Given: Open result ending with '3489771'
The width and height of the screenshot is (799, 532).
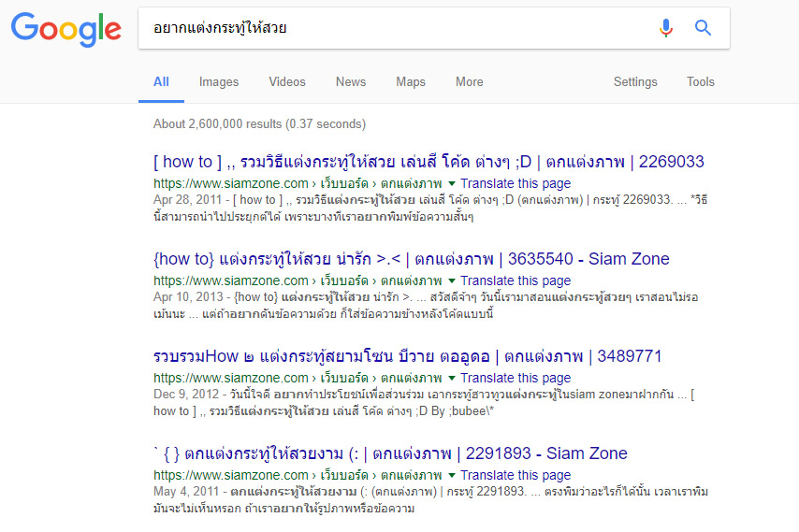Looking at the screenshot, I should pos(407,356).
